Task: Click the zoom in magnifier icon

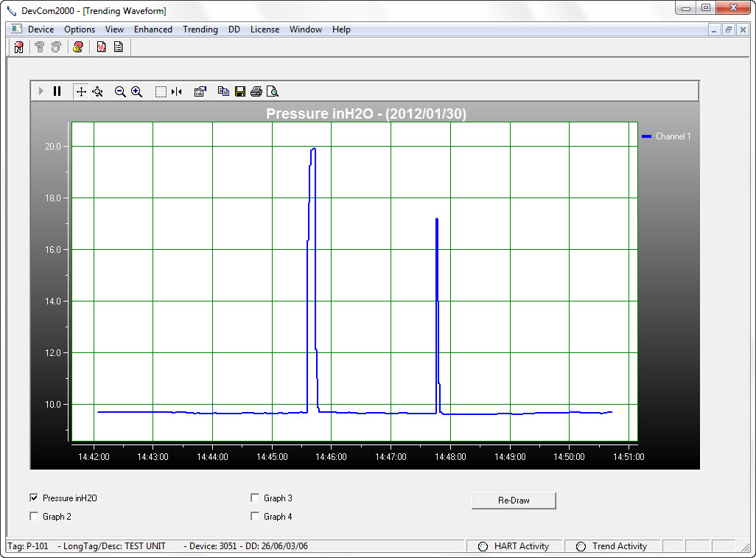Action: 136,91
